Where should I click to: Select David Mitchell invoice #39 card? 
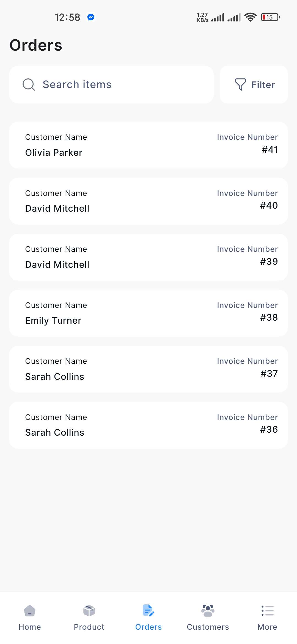point(148,257)
